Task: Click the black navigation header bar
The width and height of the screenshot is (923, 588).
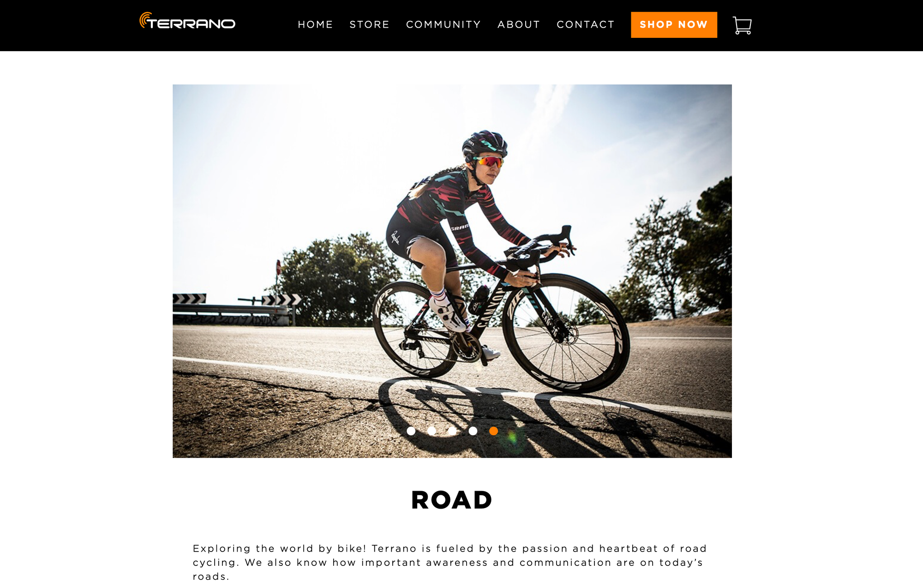Action: 461,25
